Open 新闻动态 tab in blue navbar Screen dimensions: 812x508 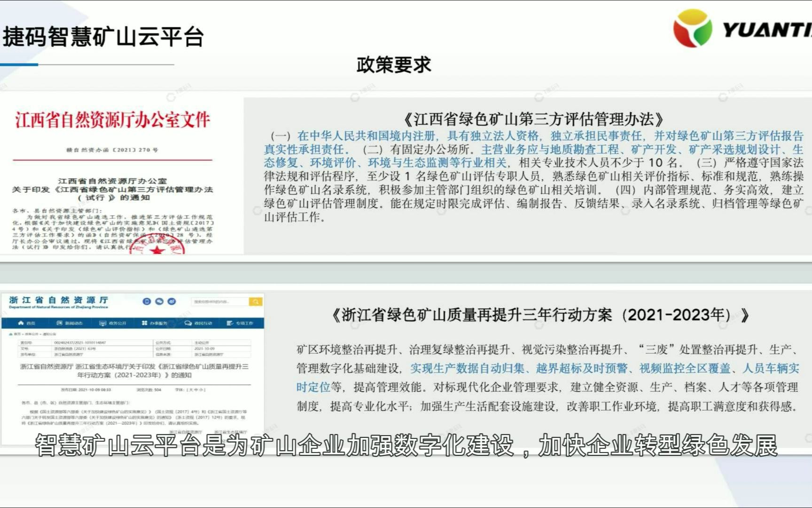click(70, 323)
